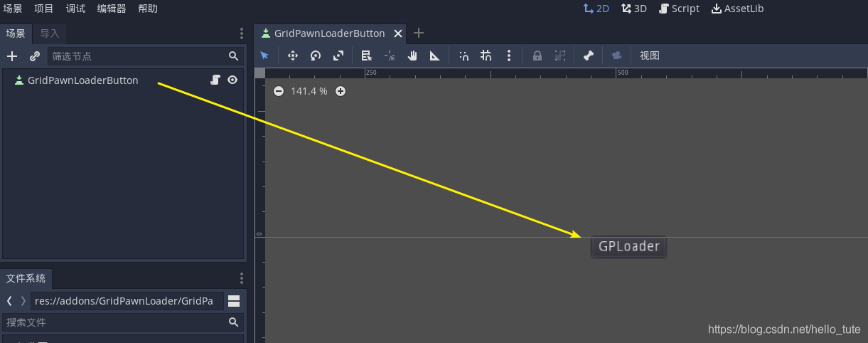Open filesystem dock options three-dot menu

point(242,278)
